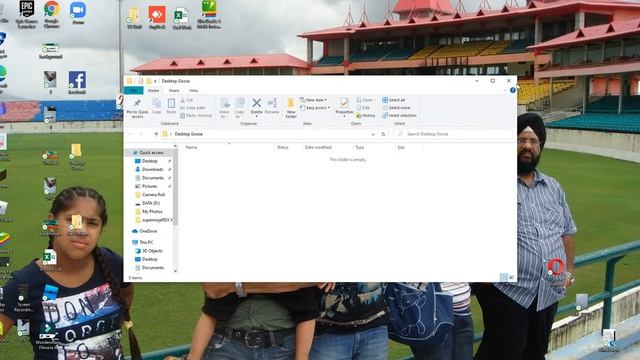Click the Up one level arrow
The height and width of the screenshot is (360, 640).
coord(156,134)
